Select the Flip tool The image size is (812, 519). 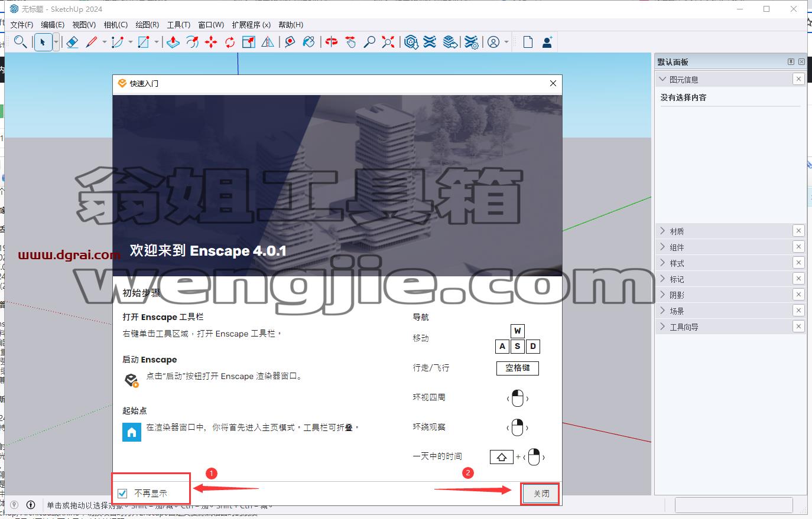tap(268, 42)
